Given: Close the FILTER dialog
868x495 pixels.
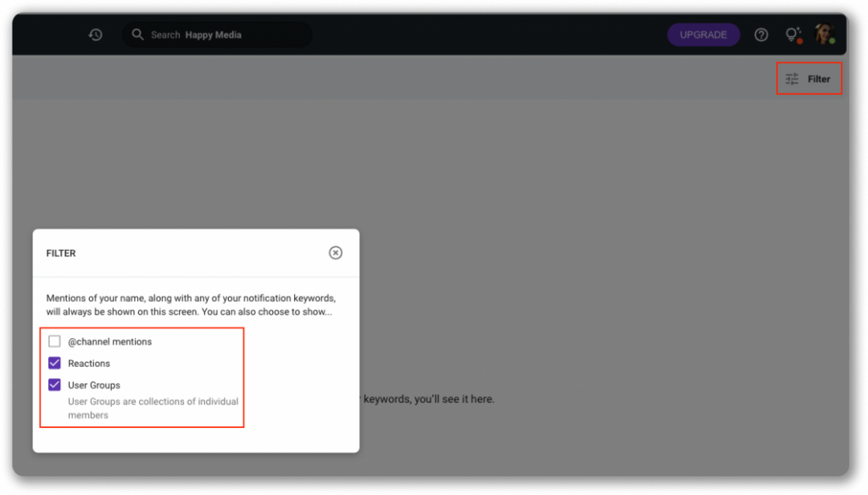Looking at the screenshot, I should (336, 253).
